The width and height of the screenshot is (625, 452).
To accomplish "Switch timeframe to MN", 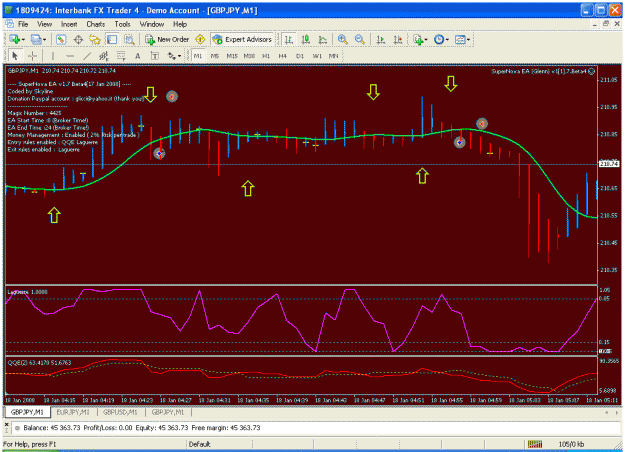I will (x=333, y=56).
